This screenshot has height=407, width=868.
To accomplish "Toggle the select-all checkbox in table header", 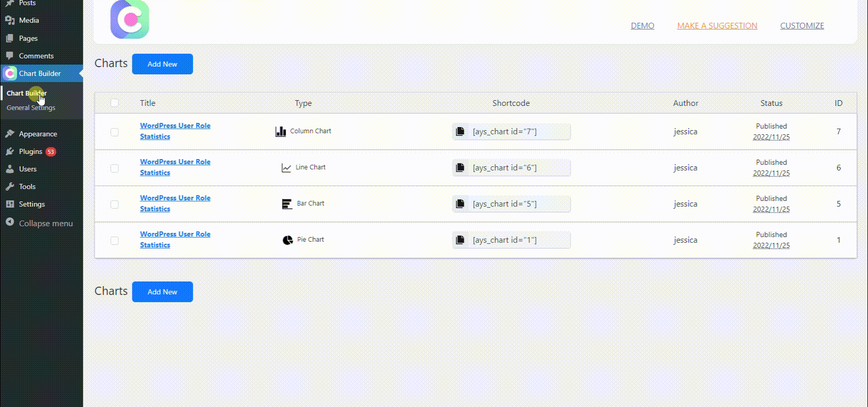I will coord(115,103).
